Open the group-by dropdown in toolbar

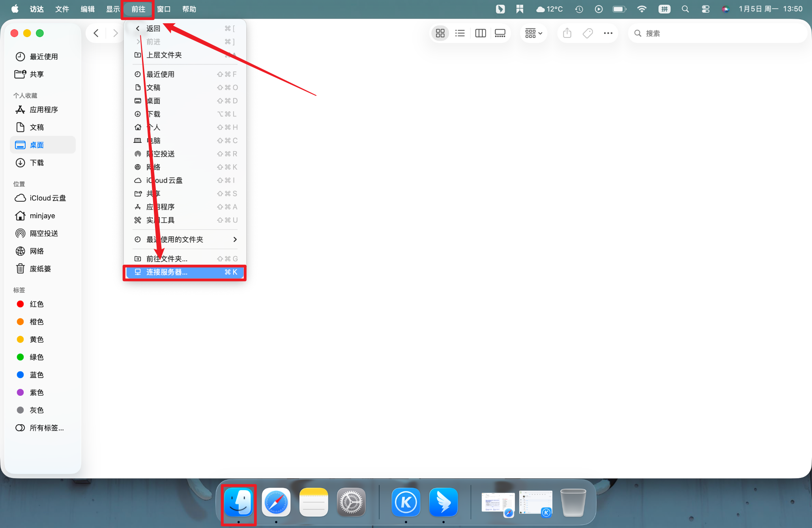pos(533,33)
